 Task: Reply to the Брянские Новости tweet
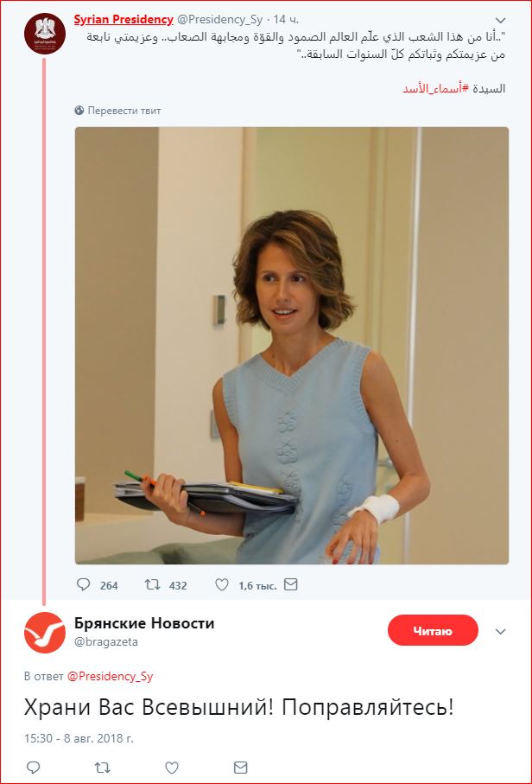[34, 767]
